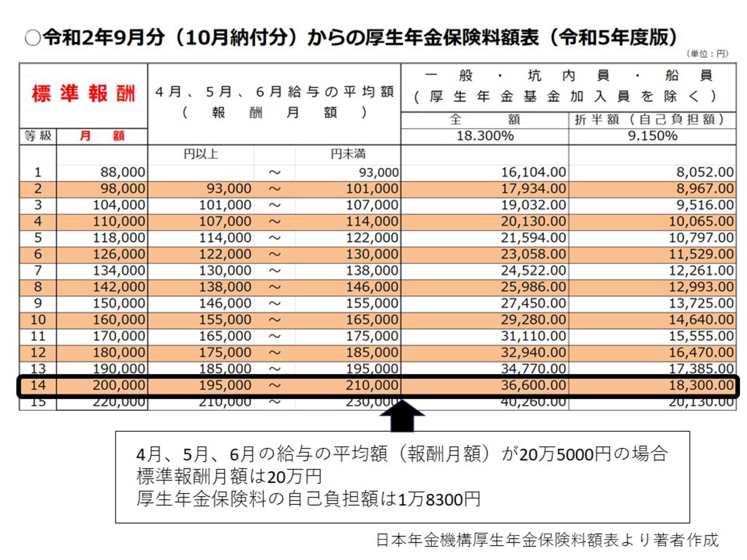The image size is (747, 560).
Task: Click the 標準報酬月額は20万円 explanation line
Action: (228, 477)
